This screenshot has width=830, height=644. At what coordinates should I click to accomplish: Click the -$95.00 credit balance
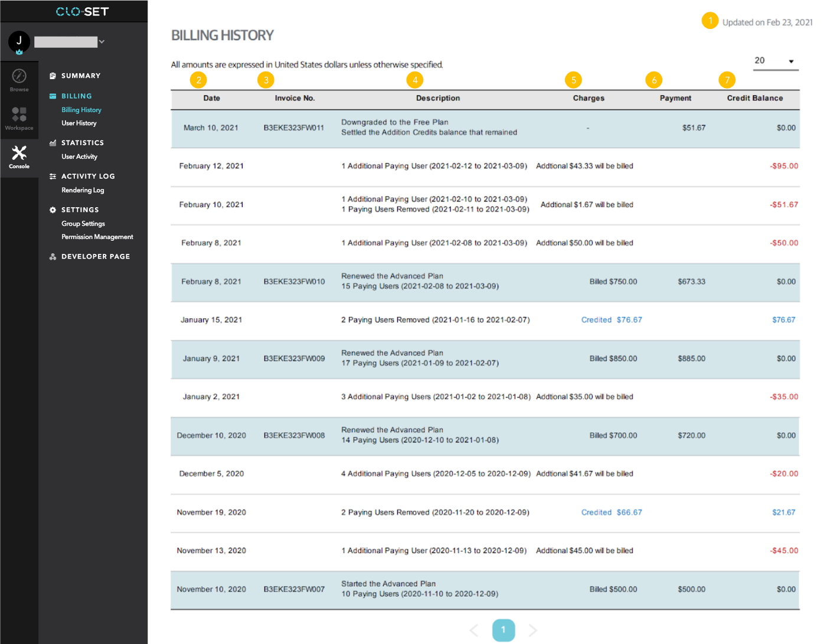coord(784,166)
